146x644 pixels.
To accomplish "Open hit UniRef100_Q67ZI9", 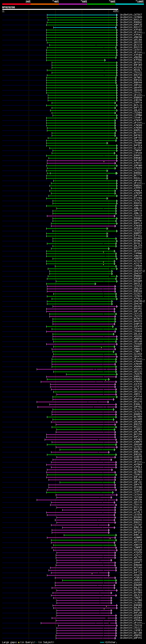I will point(131,45).
